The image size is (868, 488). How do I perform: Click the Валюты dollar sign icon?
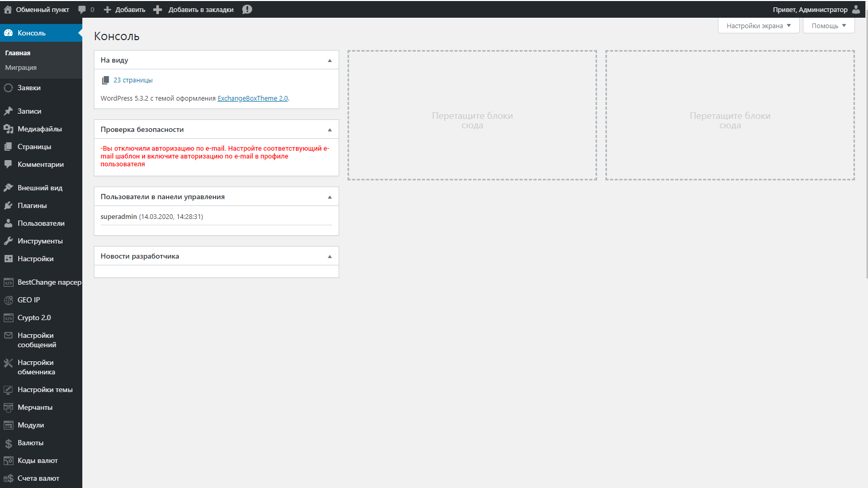[x=8, y=443]
